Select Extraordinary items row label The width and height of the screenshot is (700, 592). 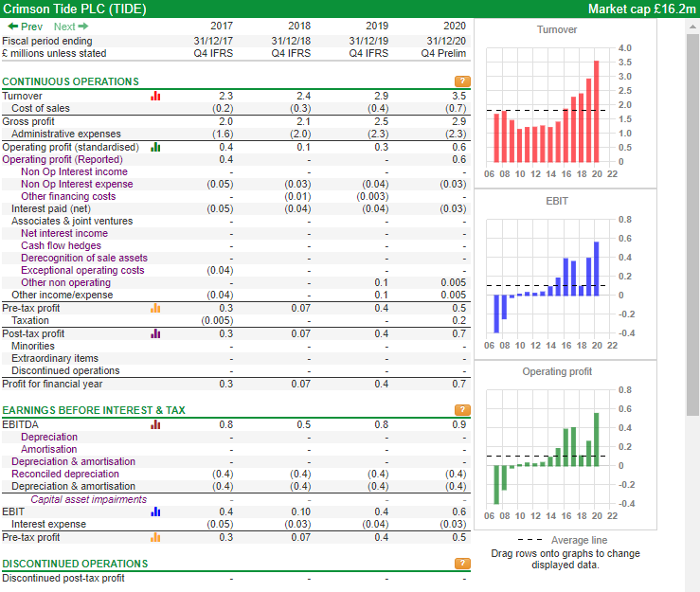click(x=55, y=358)
